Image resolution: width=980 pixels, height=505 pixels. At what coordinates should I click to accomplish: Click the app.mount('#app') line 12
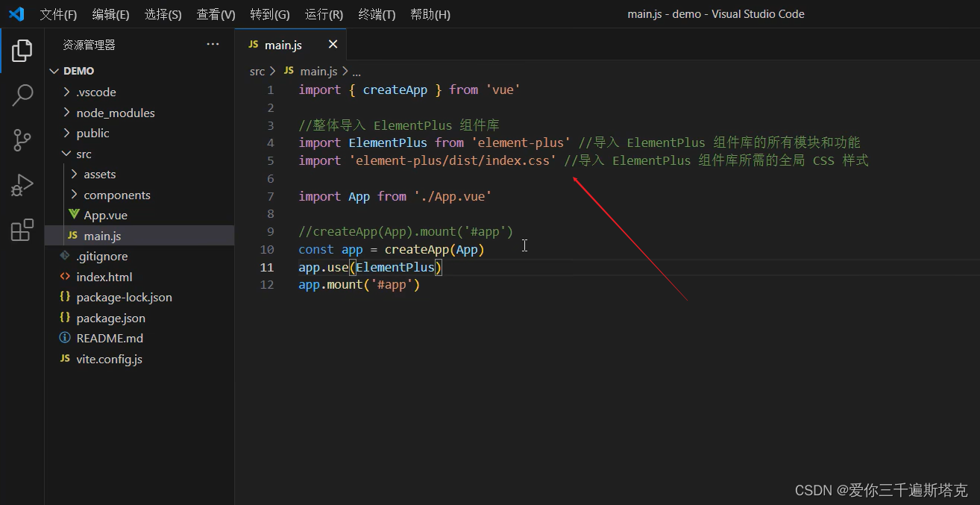point(359,285)
